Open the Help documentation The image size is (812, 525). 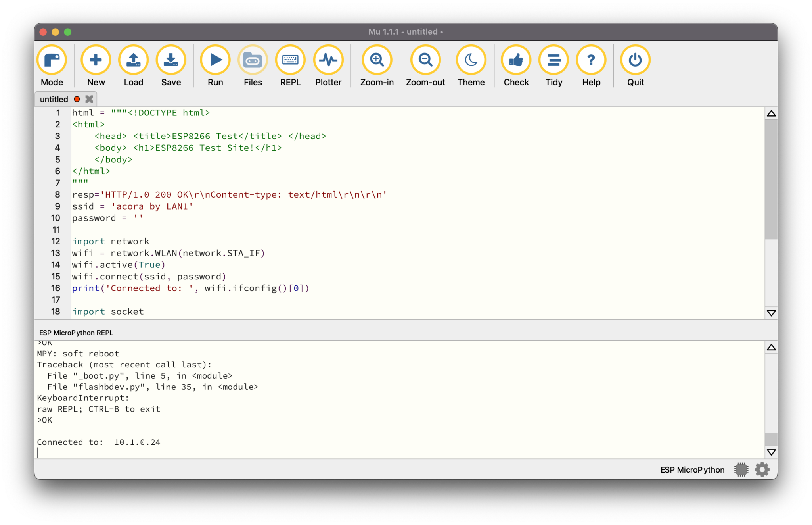click(x=590, y=60)
